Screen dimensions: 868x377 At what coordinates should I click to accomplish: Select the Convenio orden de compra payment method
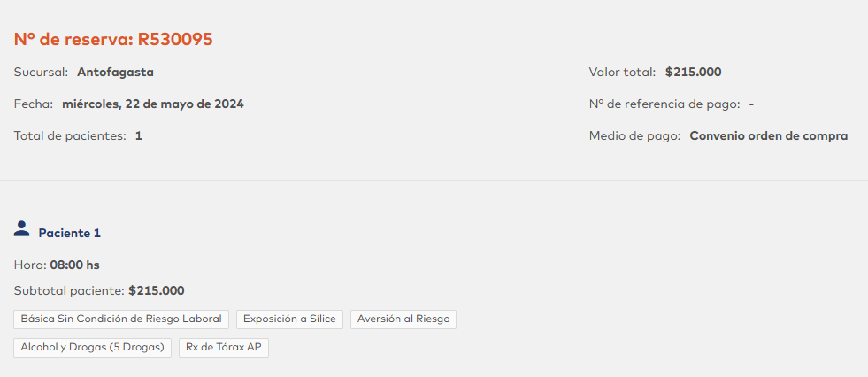pyautogui.click(x=768, y=135)
